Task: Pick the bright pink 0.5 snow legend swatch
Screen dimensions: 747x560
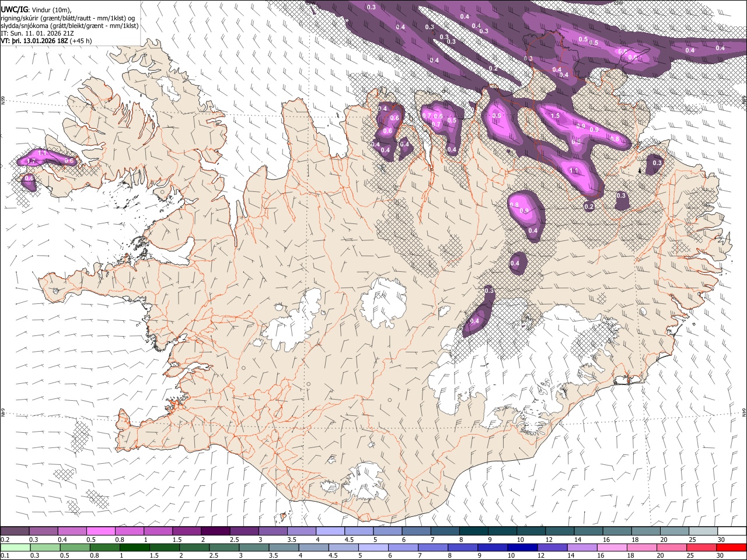Action: pos(100,531)
